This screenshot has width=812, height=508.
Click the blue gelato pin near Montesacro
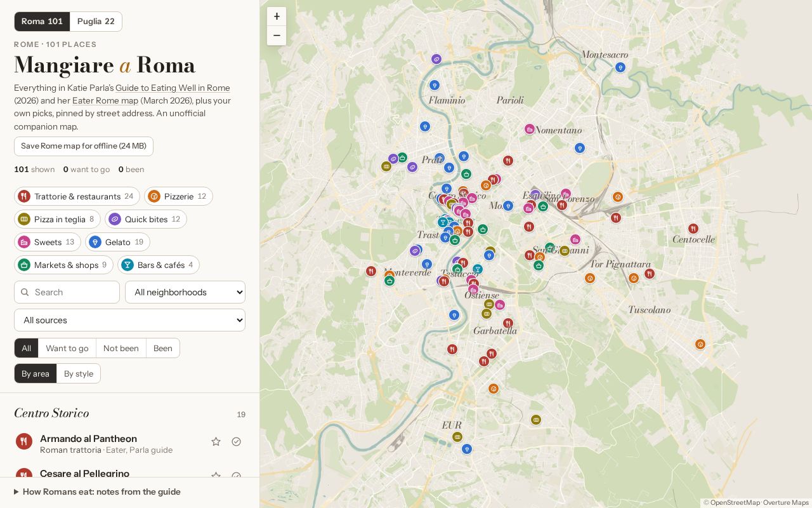pyautogui.click(x=620, y=67)
